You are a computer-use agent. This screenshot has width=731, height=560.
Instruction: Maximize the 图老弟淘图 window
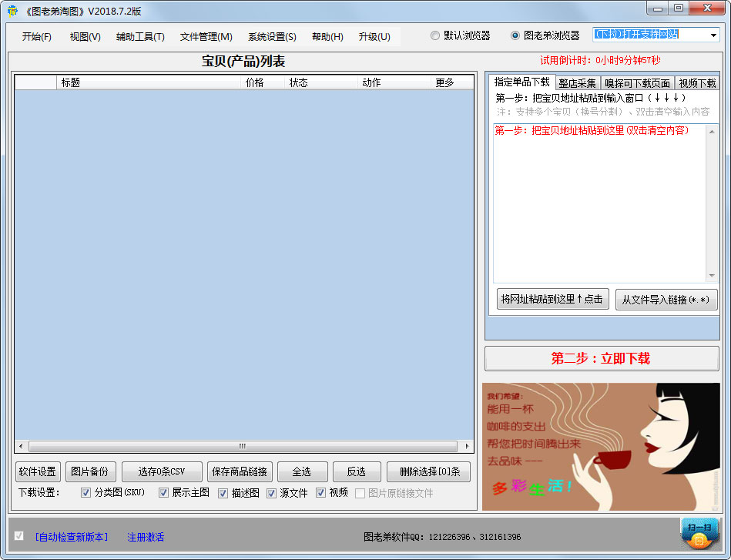[x=679, y=8]
